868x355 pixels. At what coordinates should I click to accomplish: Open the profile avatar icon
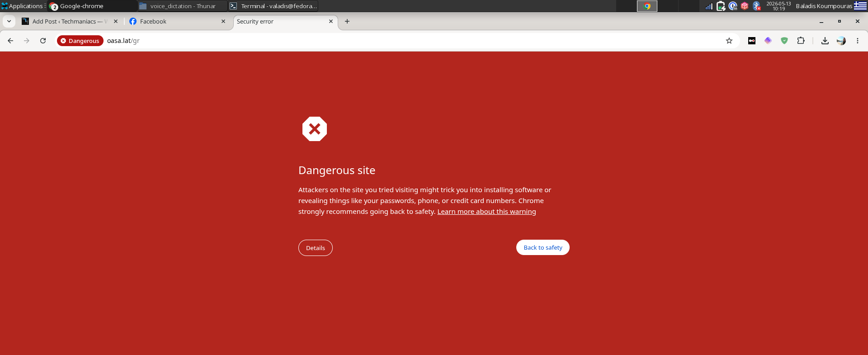[841, 41]
